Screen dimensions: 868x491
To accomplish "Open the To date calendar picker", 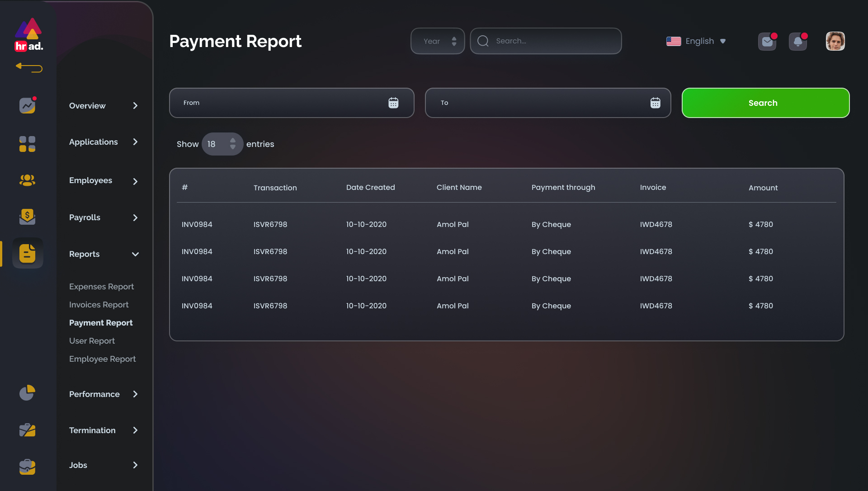I will tap(655, 103).
